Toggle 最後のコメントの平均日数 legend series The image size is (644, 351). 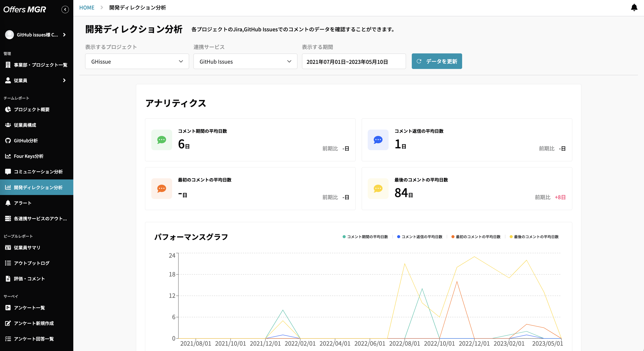[534, 237]
